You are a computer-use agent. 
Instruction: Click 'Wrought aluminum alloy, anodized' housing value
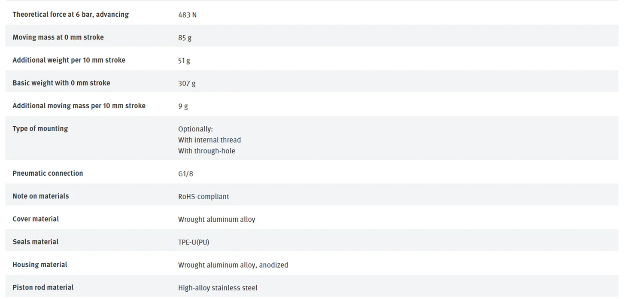point(233,265)
